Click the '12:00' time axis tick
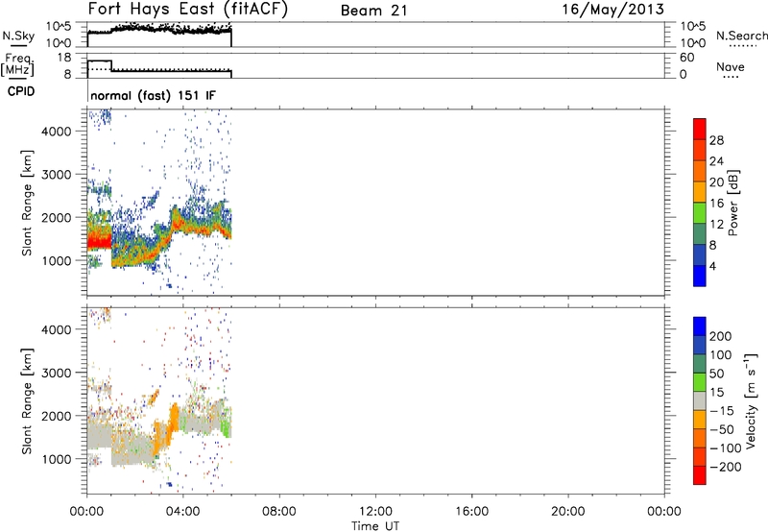Viewport: 768px width, 532px height. pos(375,512)
